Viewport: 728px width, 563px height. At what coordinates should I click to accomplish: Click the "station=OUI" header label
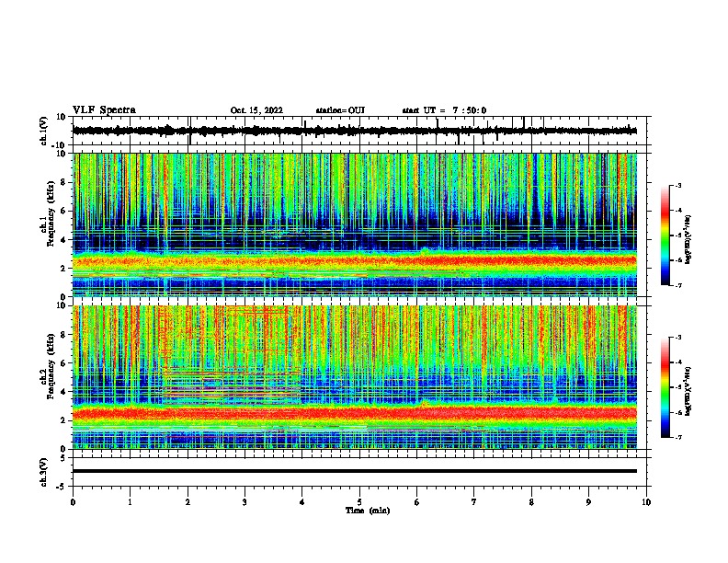(x=340, y=110)
